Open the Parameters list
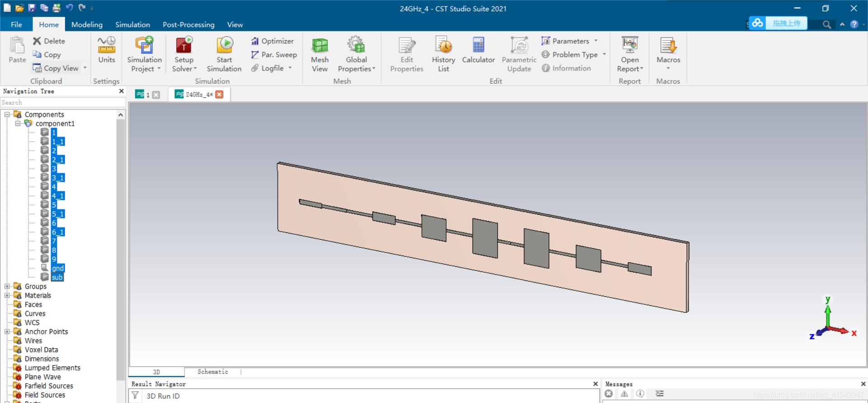This screenshot has width=868, height=403. coord(566,41)
